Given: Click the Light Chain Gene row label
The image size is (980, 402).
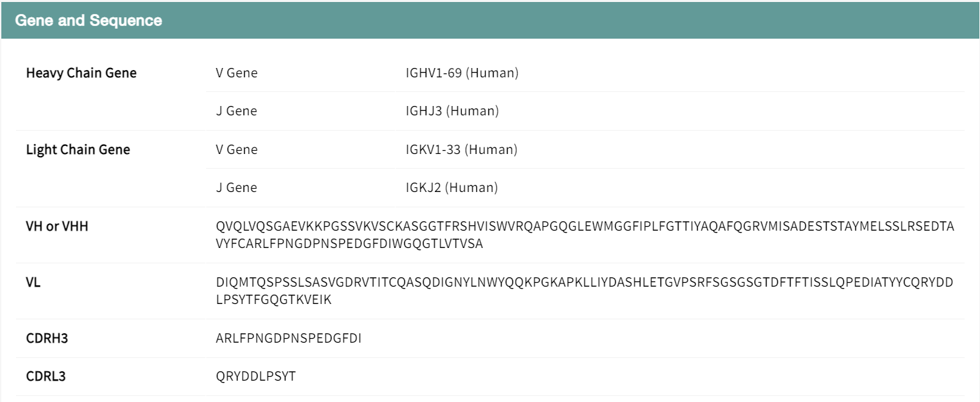Looking at the screenshot, I should coord(78,150).
